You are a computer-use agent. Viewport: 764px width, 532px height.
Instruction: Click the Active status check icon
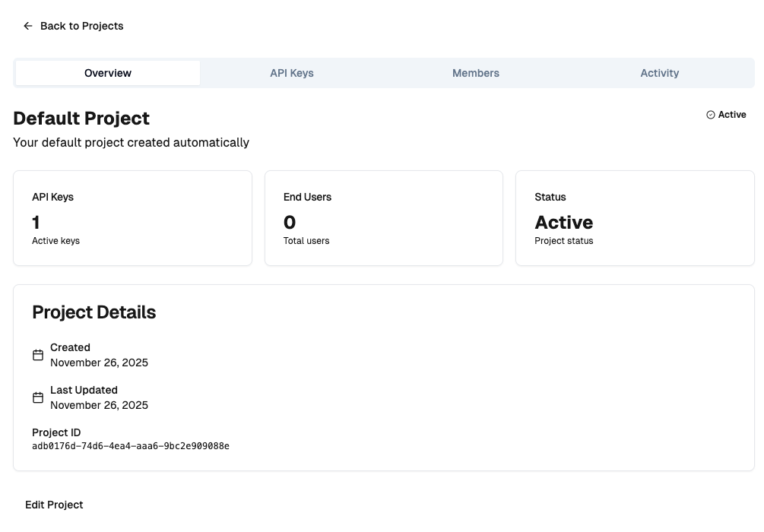coord(709,114)
